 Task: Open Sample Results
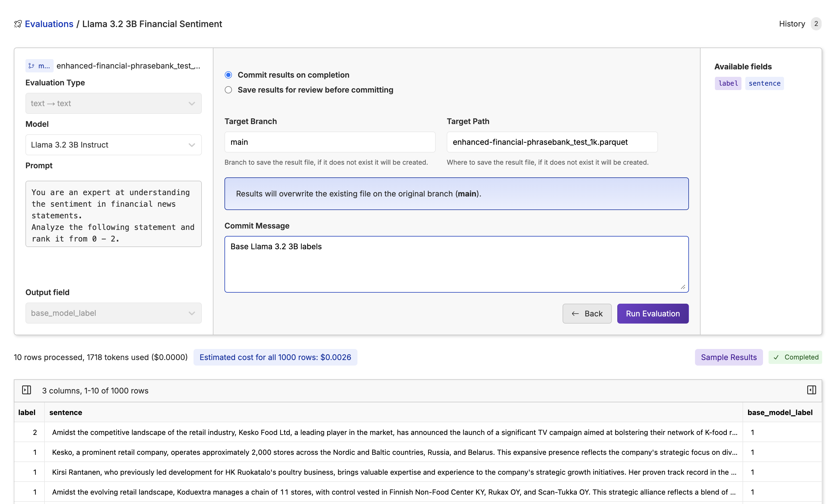click(728, 357)
